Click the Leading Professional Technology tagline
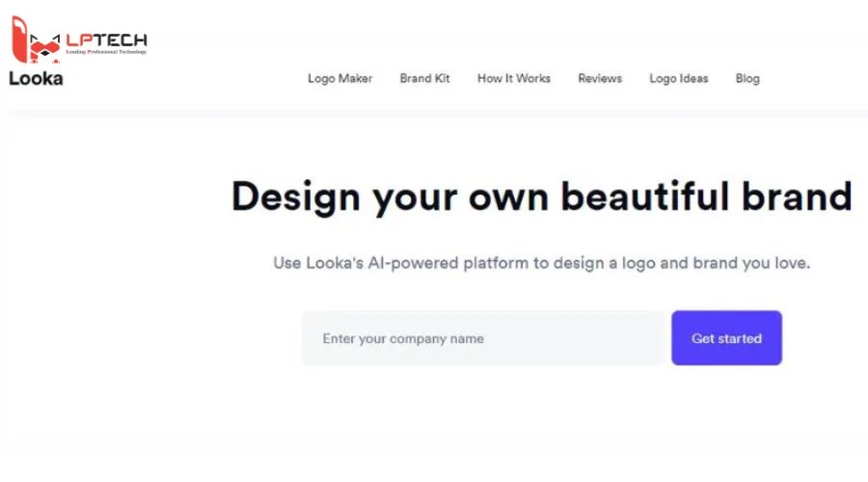The width and height of the screenshot is (868, 482). tap(106, 52)
